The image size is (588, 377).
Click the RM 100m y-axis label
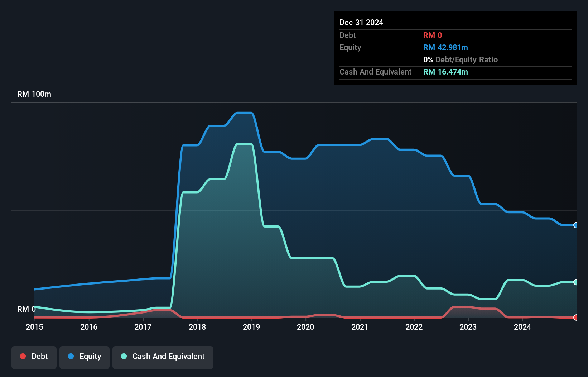click(x=34, y=94)
